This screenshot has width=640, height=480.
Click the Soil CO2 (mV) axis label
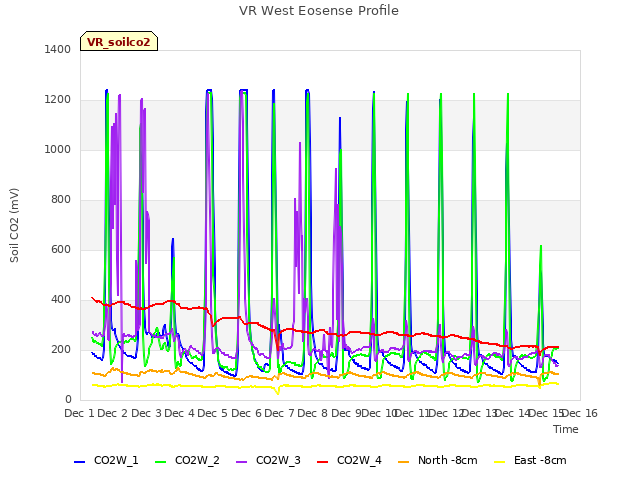click(x=14, y=225)
